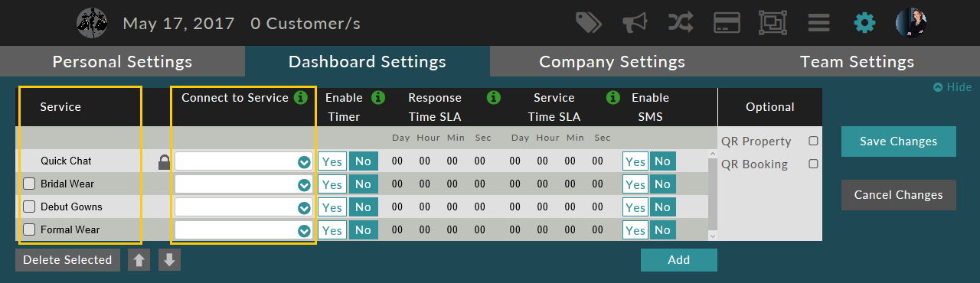
Task: Click info icon beside Response Time SLA
Action: click(x=494, y=98)
